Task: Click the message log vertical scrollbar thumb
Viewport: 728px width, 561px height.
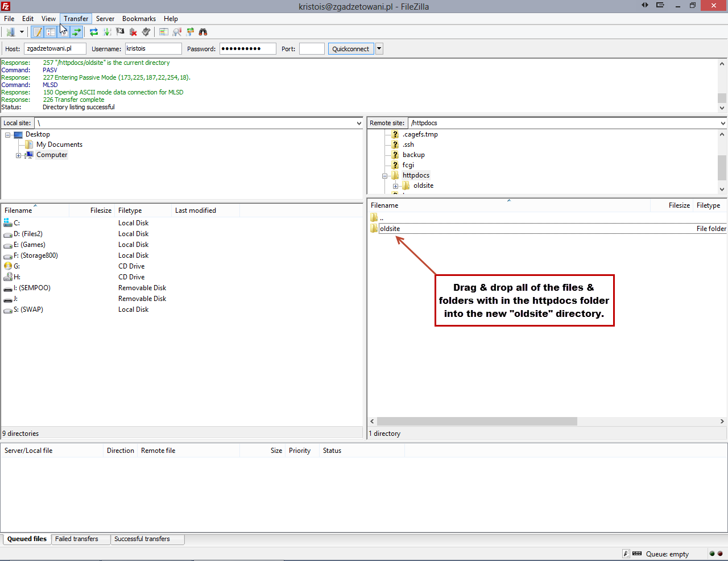Action: (x=722, y=98)
